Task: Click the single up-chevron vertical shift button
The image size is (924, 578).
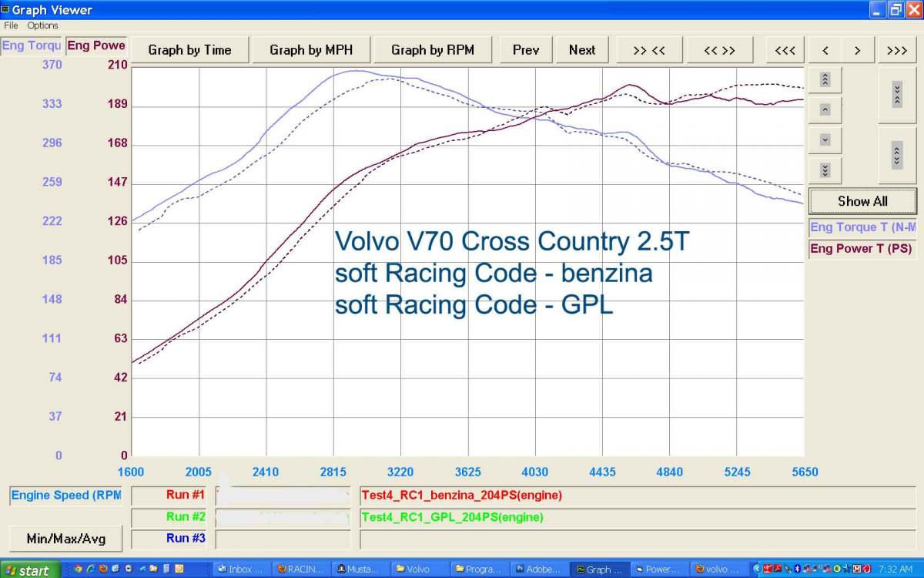Action: tap(825, 109)
